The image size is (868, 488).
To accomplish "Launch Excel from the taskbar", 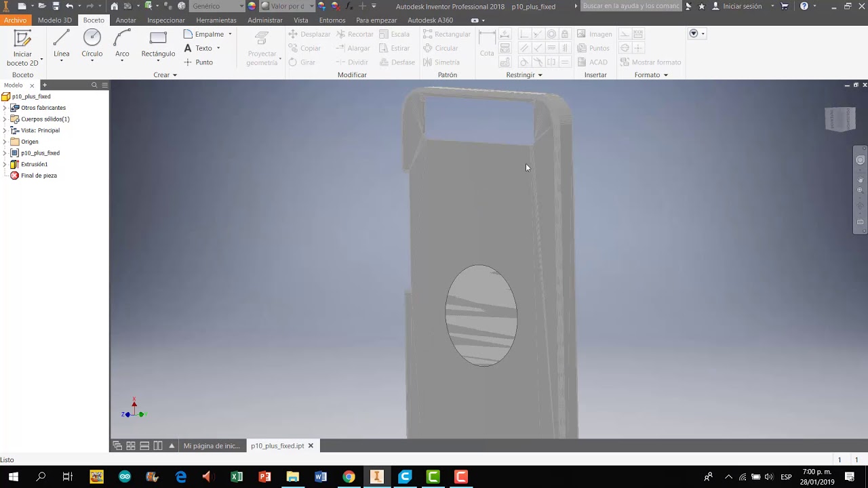I will click(x=237, y=476).
